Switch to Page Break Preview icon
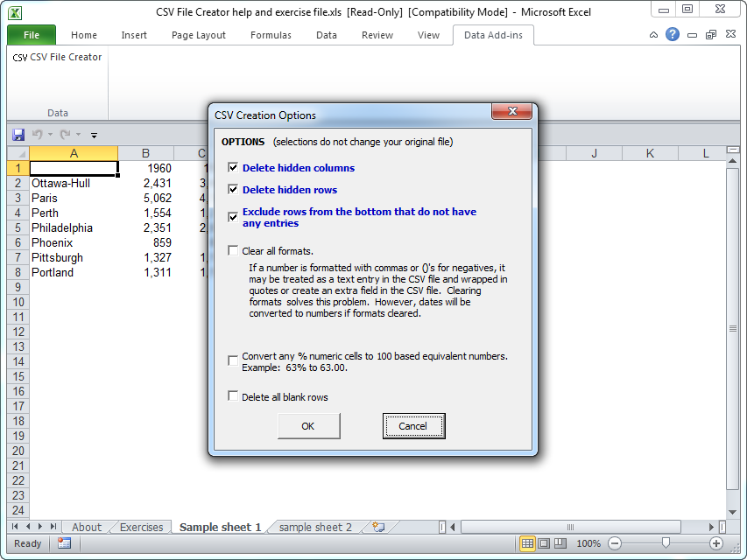747x560 pixels. click(x=560, y=543)
